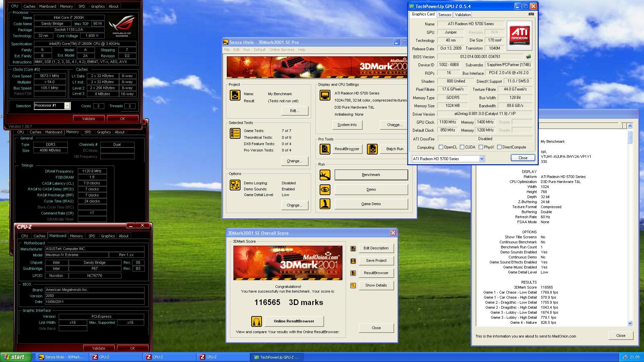Click the Online ResultBrowser people icon
This screenshot has height=362, width=644.
[x=256, y=321]
